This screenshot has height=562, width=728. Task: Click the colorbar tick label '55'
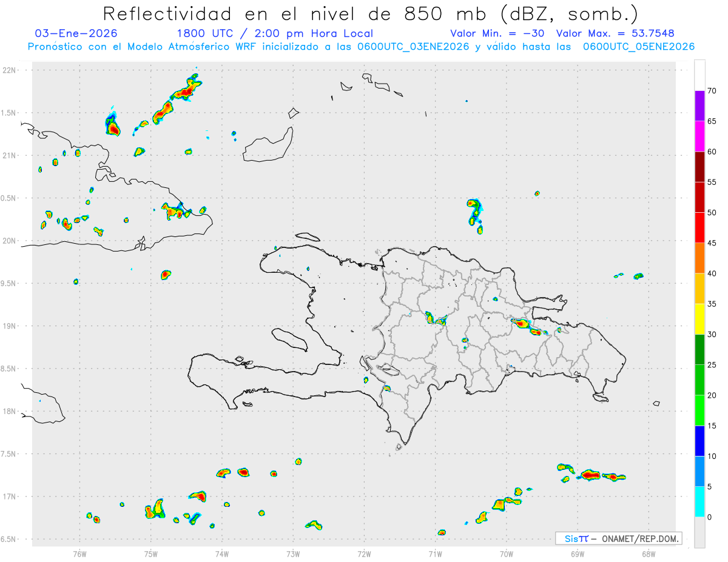tap(712, 182)
